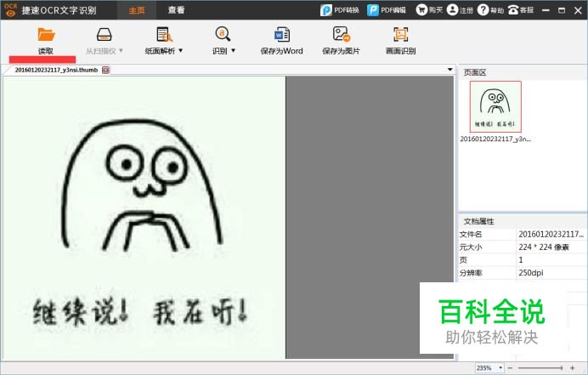Click the loaded image in the document view
The image size is (588, 375).
point(144,218)
